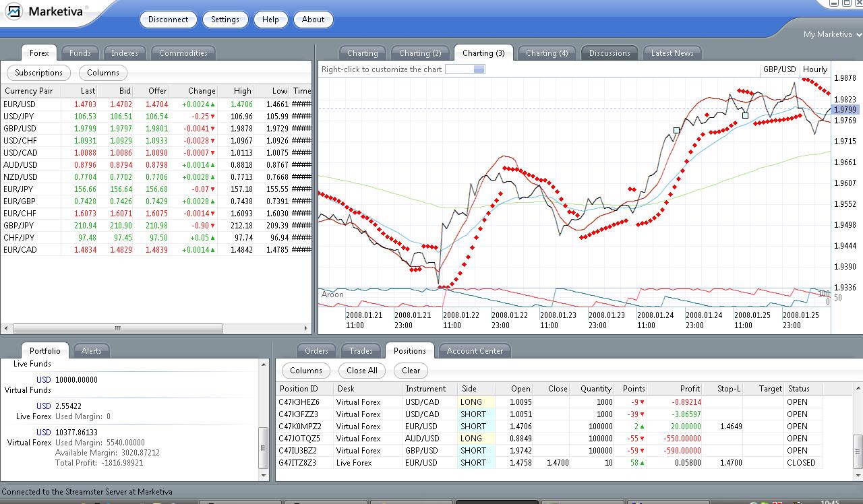Open the Commodities tab
This screenshot has width=863, height=504.
click(x=183, y=53)
